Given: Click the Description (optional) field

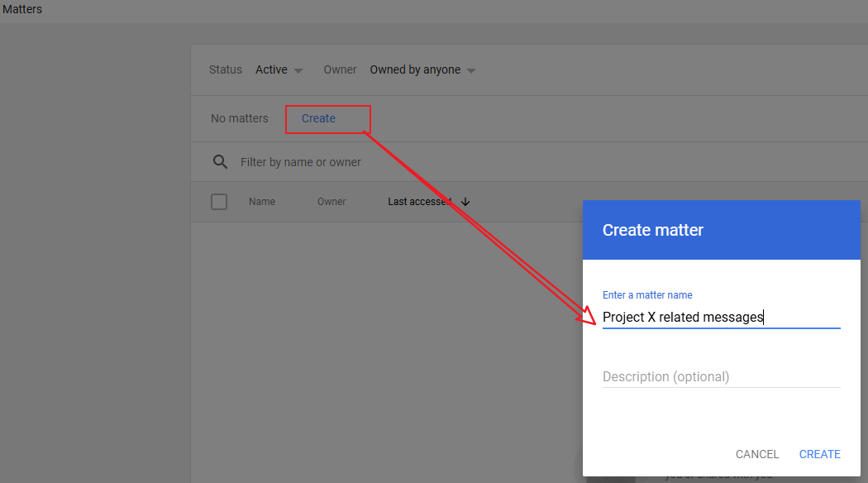Looking at the screenshot, I should point(720,376).
